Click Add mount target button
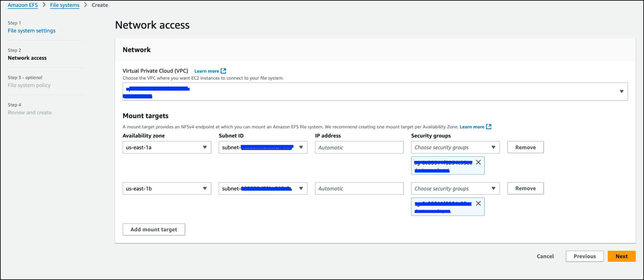 point(154,229)
